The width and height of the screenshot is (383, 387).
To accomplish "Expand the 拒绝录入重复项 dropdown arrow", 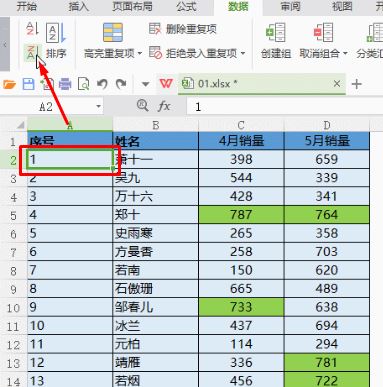I will pos(243,53).
